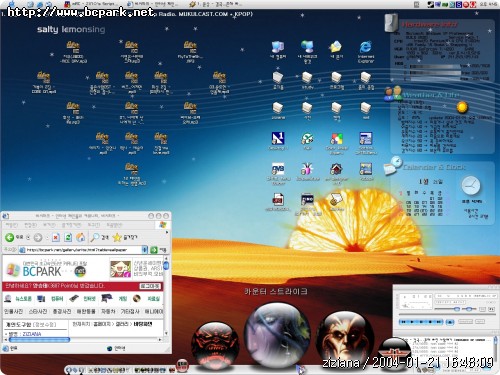Click previous track in media player

coord(403,322)
